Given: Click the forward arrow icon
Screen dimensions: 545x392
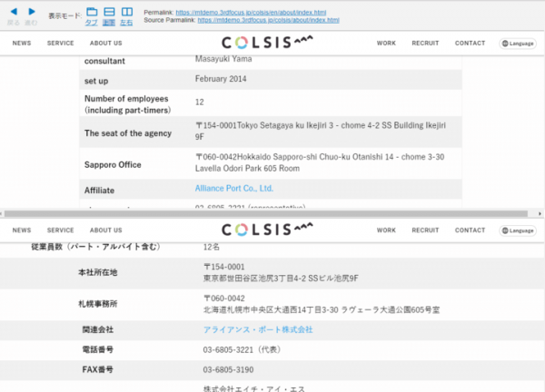Looking at the screenshot, I should coord(32,12).
